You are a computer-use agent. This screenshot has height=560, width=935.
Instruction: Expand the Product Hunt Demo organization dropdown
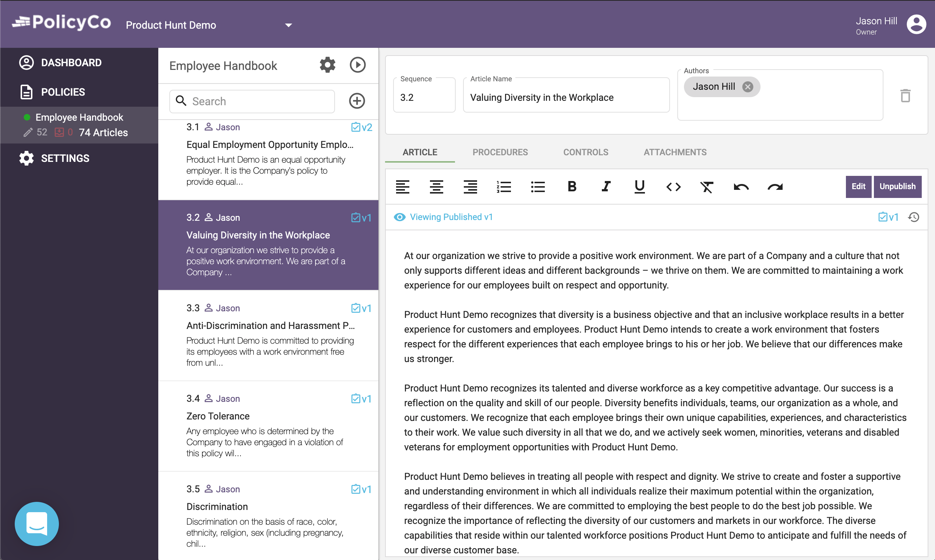pos(288,25)
